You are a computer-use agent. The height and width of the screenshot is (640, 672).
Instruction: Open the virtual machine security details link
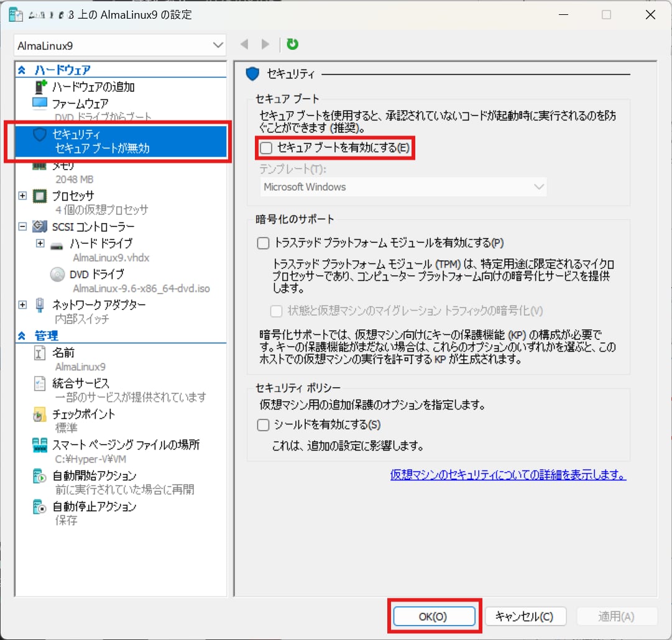coord(508,475)
